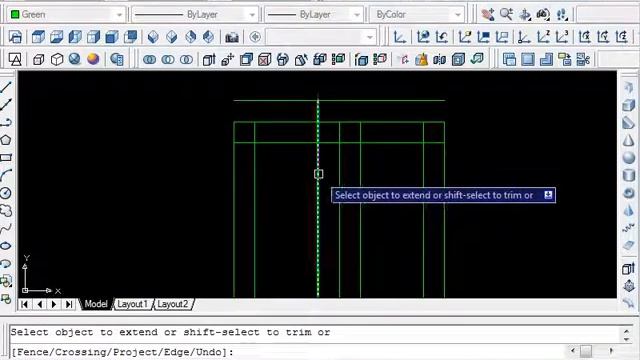The width and height of the screenshot is (640, 360).
Task: Choose the 3 Point UCS tool
Action: (562, 37)
